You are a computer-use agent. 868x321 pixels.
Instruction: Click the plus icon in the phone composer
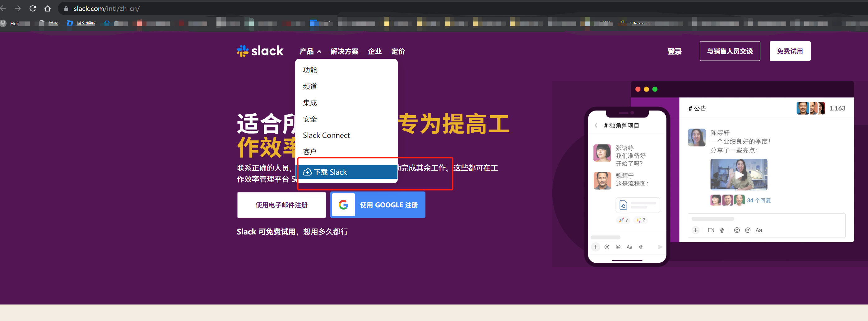595,247
